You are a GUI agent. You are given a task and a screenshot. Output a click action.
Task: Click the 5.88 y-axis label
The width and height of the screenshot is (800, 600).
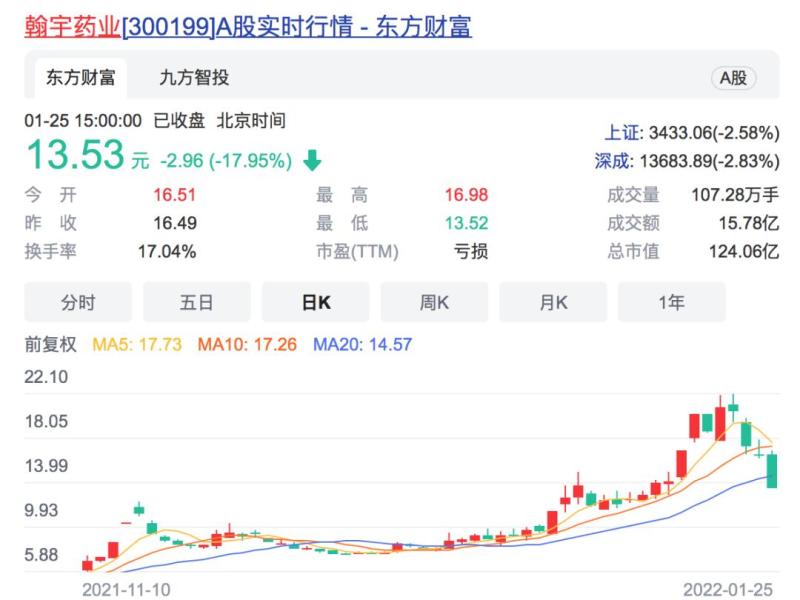pyautogui.click(x=41, y=555)
